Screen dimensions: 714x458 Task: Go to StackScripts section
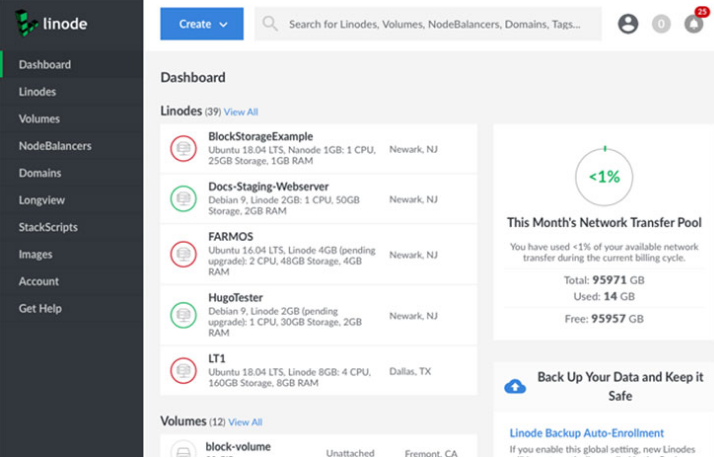(48, 227)
